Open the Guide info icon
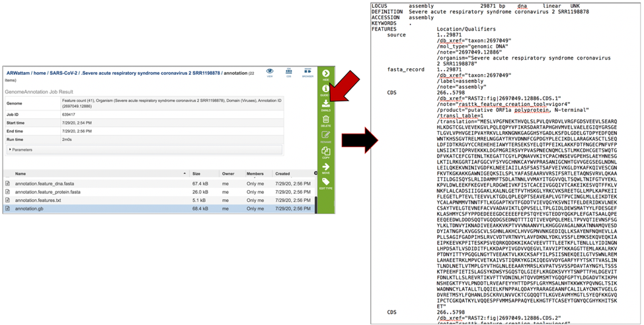Viewport: 644px width, 325px height. coord(326,90)
